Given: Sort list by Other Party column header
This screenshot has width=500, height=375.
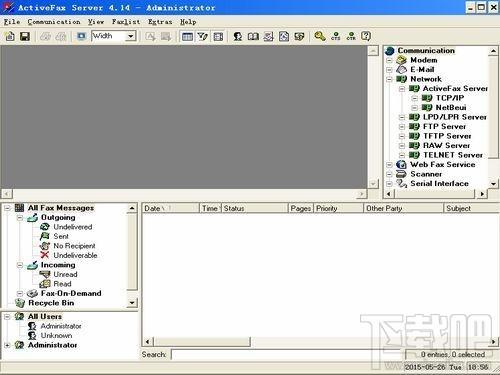Looking at the screenshot, I should tap(404, 208).
